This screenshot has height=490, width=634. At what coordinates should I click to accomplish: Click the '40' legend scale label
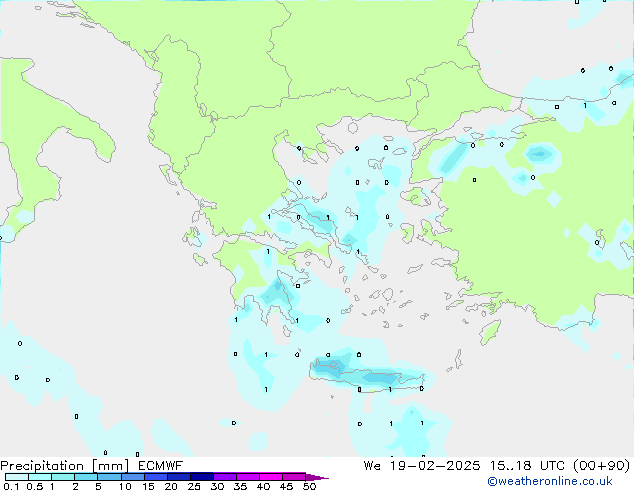coord(263,486)
